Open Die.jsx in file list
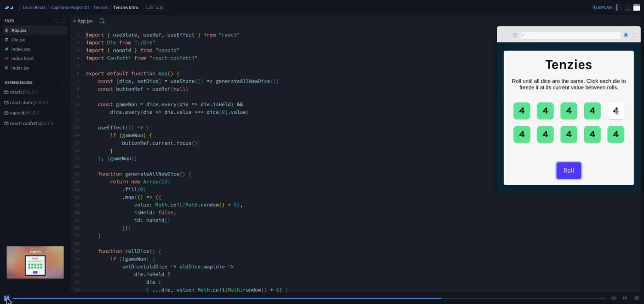Screen dimensions: 644x304 pyautogui.click(x=34, y=40)
